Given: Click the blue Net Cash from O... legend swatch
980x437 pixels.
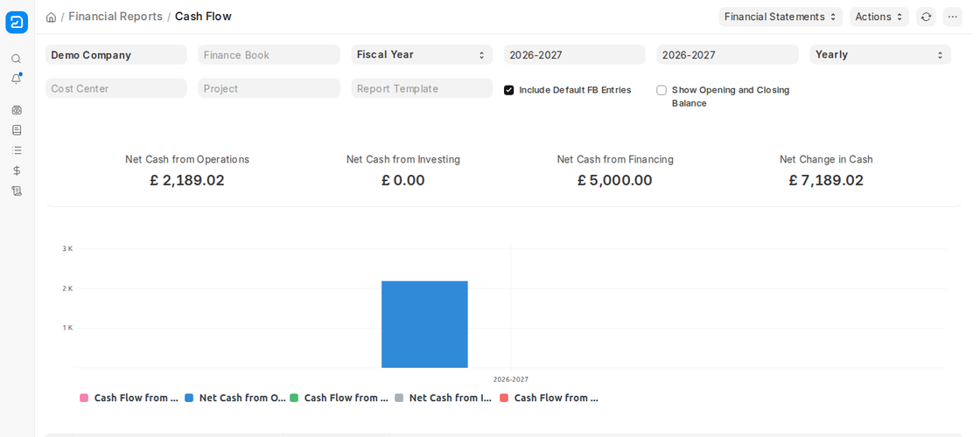Looking at the screenshot, I should click(189, 398).
